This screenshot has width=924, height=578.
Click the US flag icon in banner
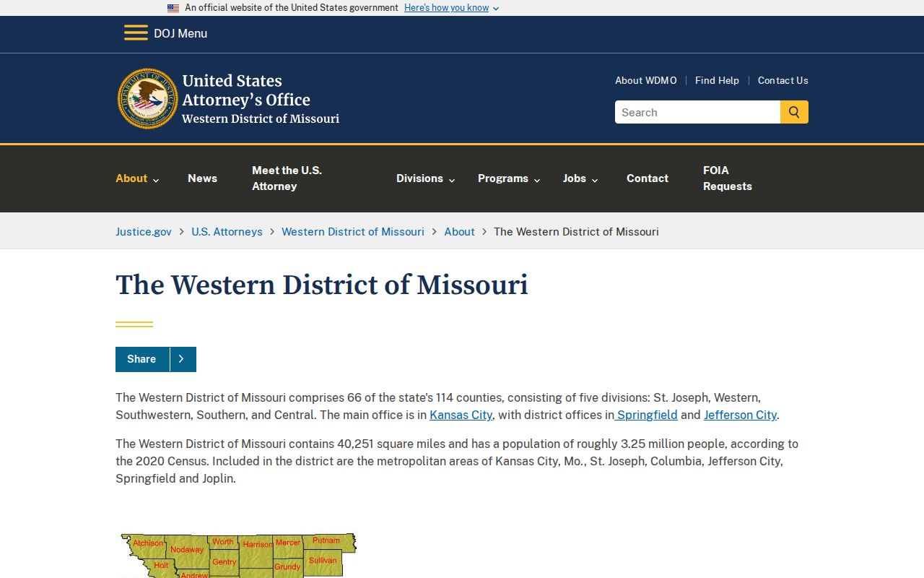tap(173, 8)
